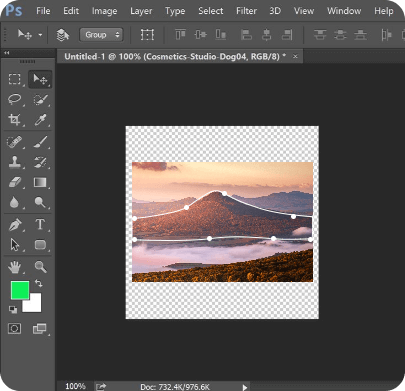The image size is (405, 391).
Task: Align left edges
Action: [246, 35]
